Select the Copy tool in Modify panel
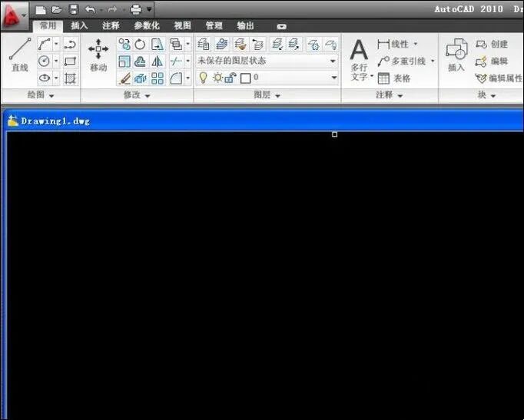 pos(124,44)
